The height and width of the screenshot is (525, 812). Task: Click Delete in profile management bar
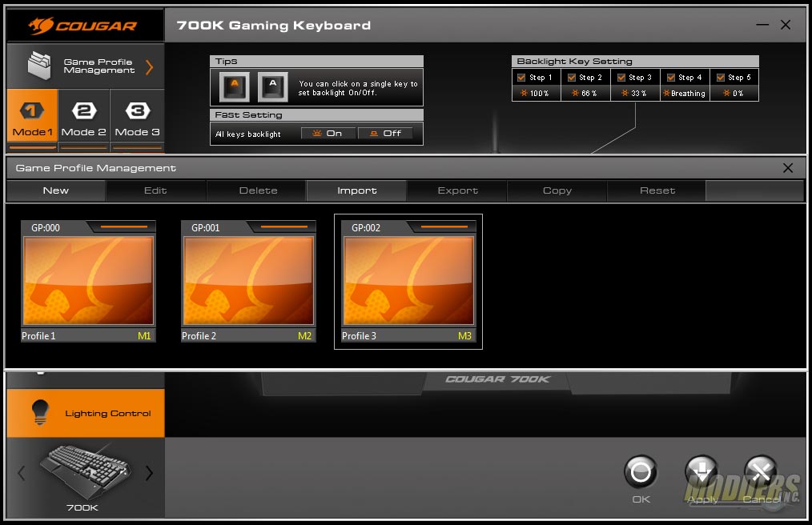[258, 190]
